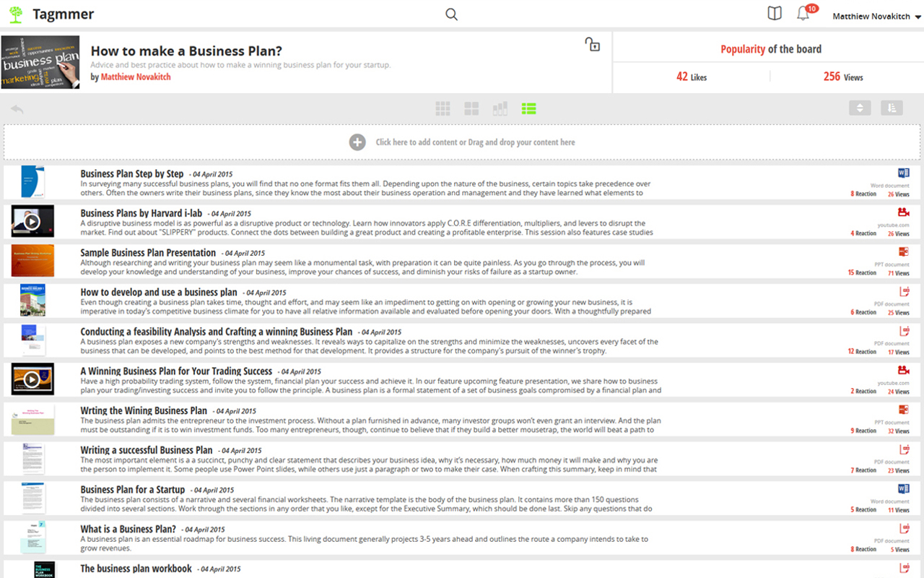
Task: Click the up-down sort order button
Action: 860,108
